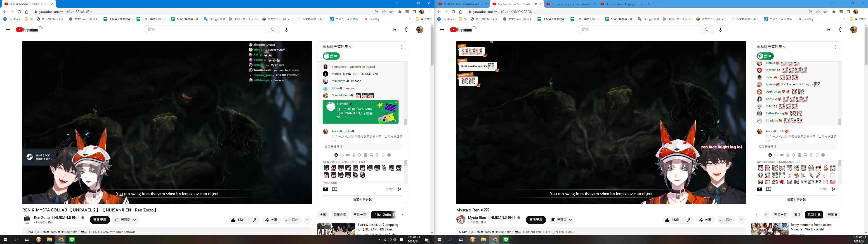The height and width of the screenshot is (244, 868).
Task: Click the 50 gifted memberships badge in right chat
Action: click(x=765, y=56)
